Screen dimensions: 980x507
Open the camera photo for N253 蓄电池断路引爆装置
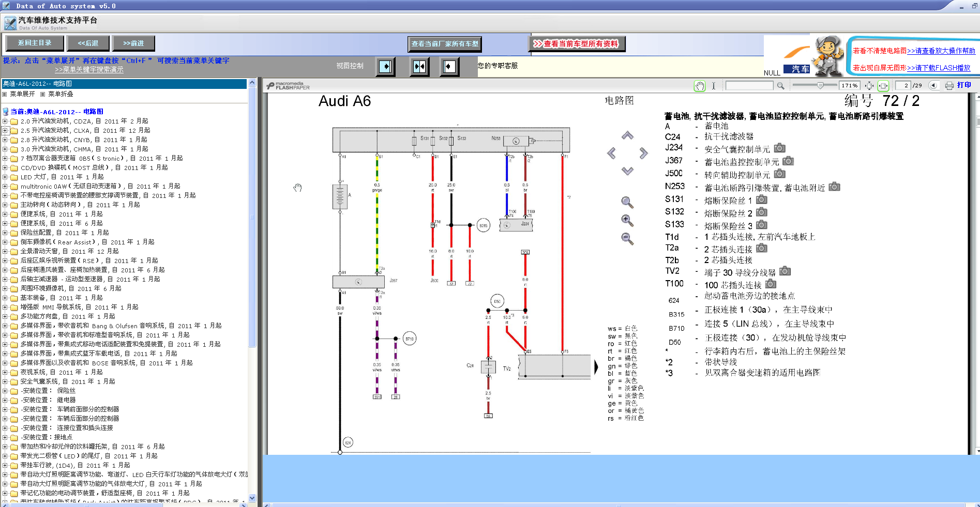point(834,187)
